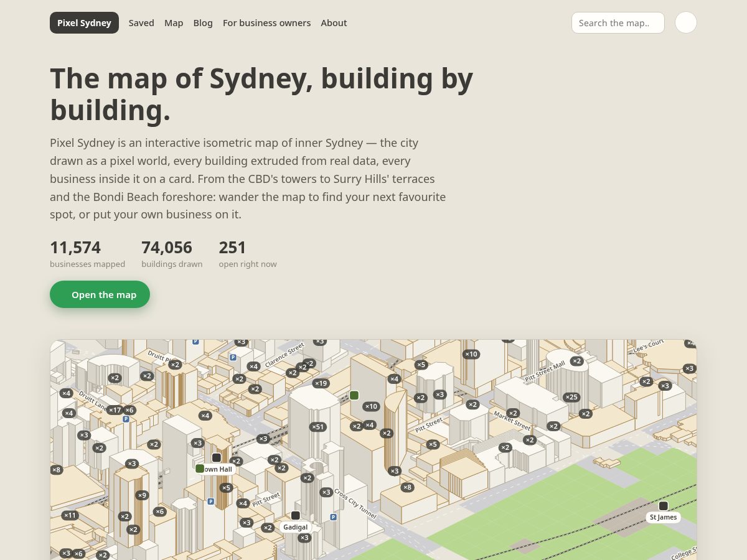Click the Pixel Sydney logo button
The height and width of the screenshot is (560, 747).
coord(84,23)
